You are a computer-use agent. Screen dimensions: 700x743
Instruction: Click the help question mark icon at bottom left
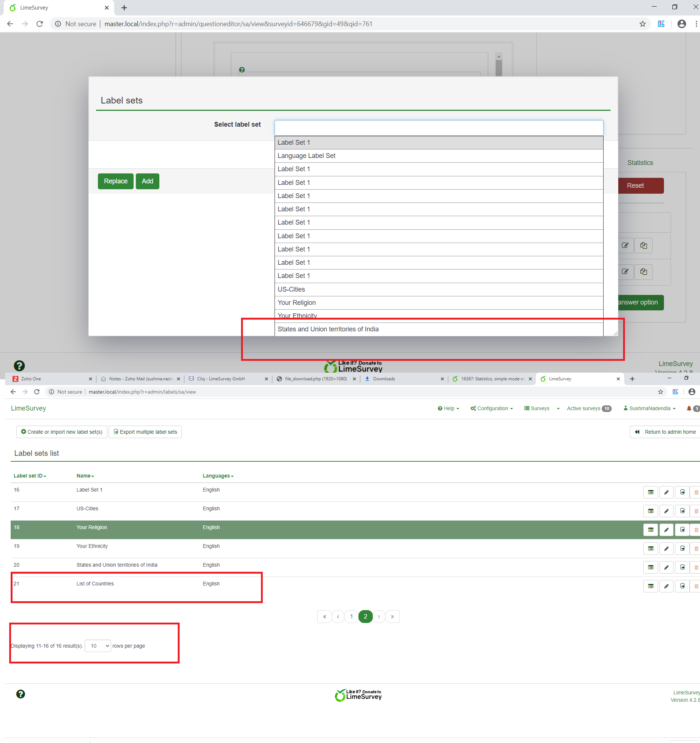tap(21, 694)
